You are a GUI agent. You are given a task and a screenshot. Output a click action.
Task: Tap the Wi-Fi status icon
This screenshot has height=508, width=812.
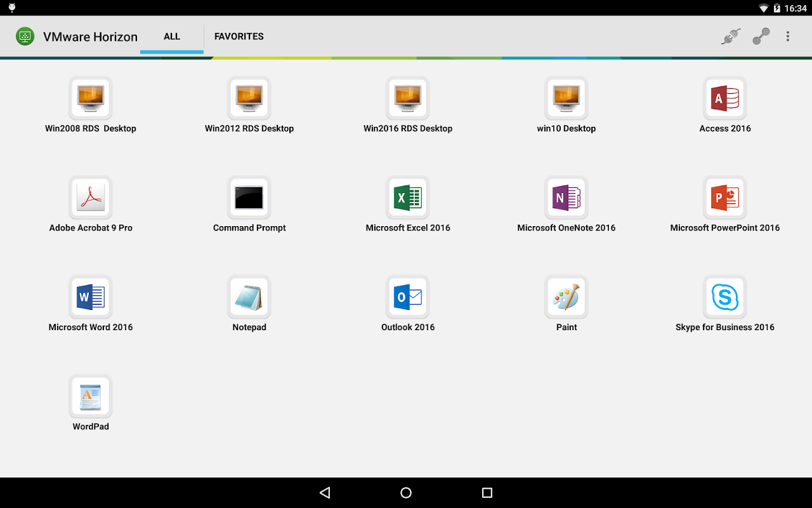tap(763, 8)
